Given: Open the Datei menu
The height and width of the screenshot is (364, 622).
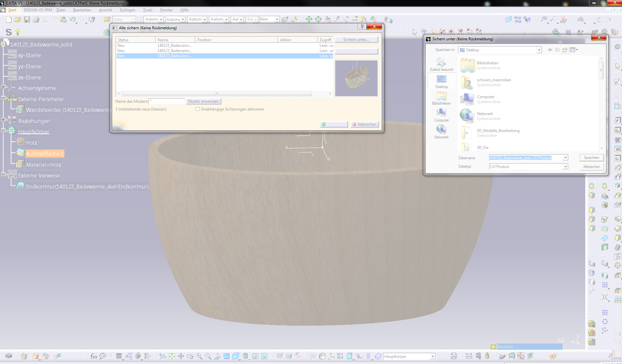Looking at the screenshot, I should (x=61, y=10).
